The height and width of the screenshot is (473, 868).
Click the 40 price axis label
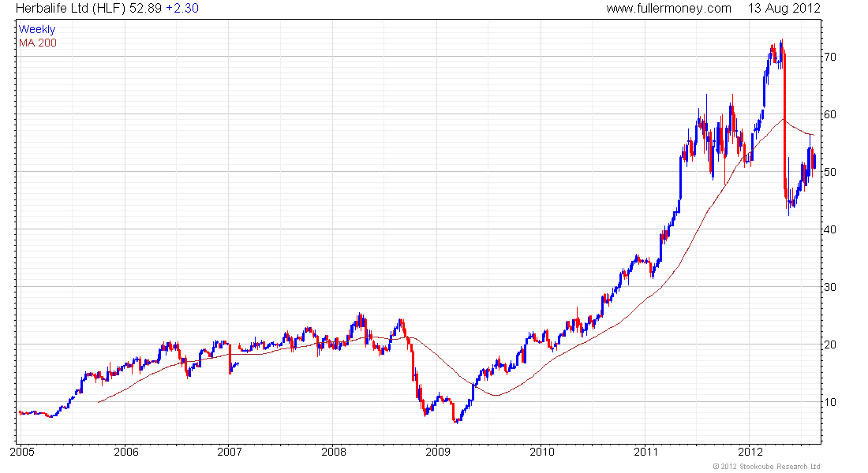coord(830,229)
